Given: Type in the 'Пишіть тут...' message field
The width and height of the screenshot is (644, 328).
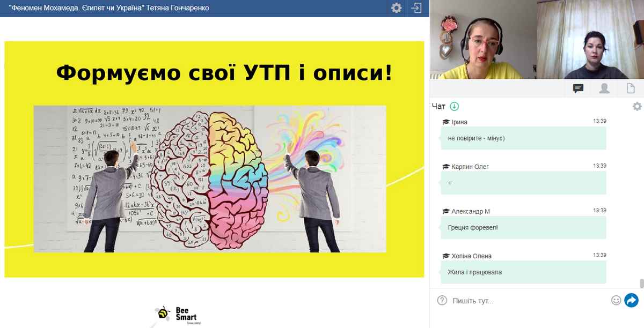Looking at the screenshot, I should (529, 301).
